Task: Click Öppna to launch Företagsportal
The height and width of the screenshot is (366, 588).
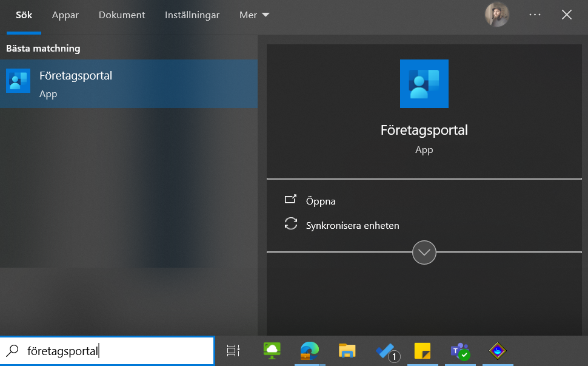Action: (x=321, y=201)
